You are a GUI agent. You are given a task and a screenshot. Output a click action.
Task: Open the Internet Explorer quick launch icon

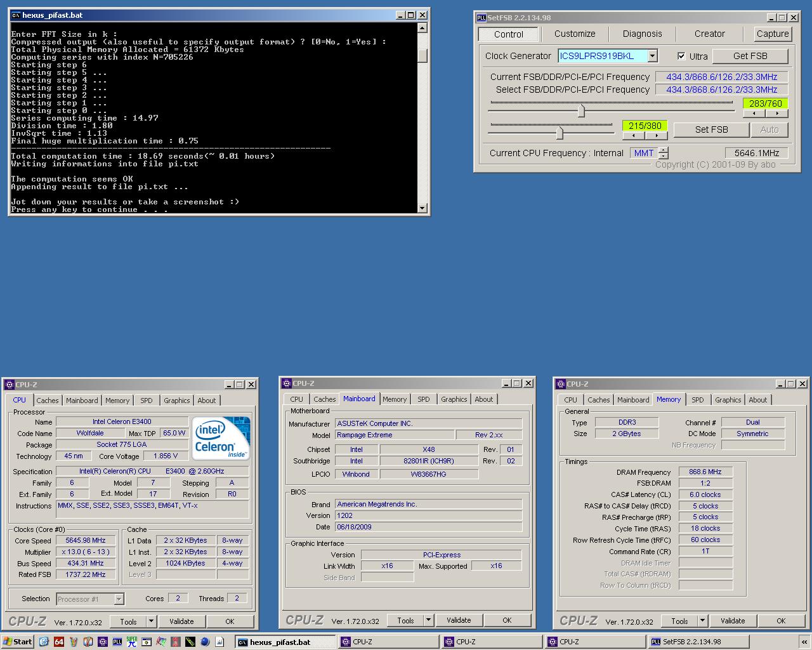coord(44,642)
